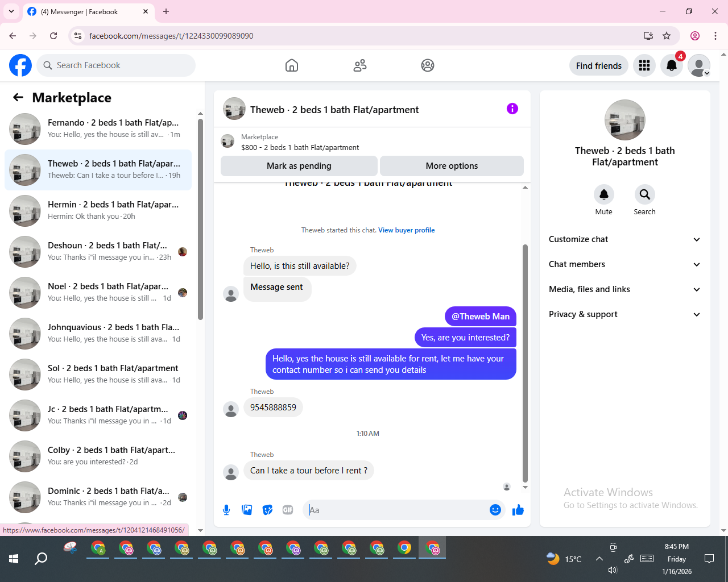Open the tab search dropdown arrow
Image resolution: width=728 pixels, height=582 pixels.
point(11,11)
